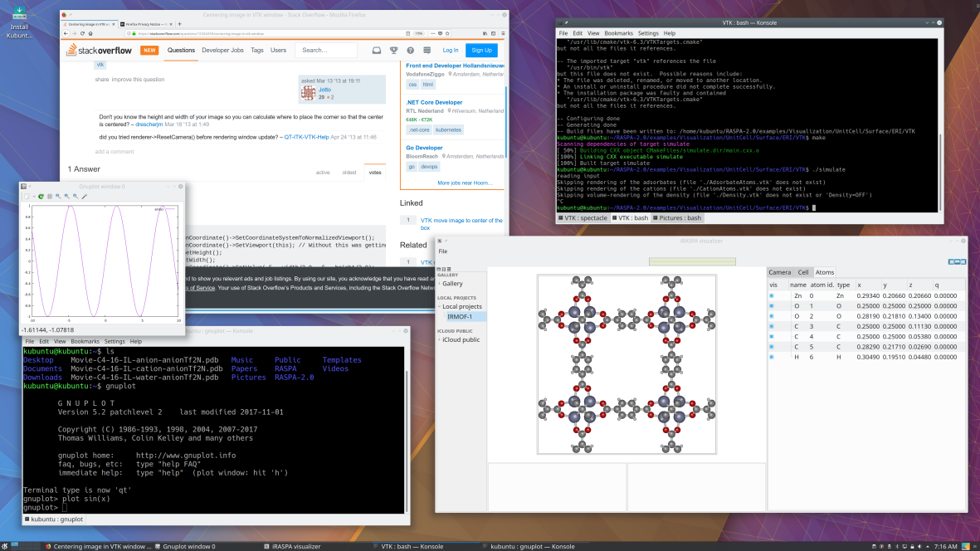This screenshot has width=980, height=551.
Task: Expand the iCloud public tree node
Action: 440,339
